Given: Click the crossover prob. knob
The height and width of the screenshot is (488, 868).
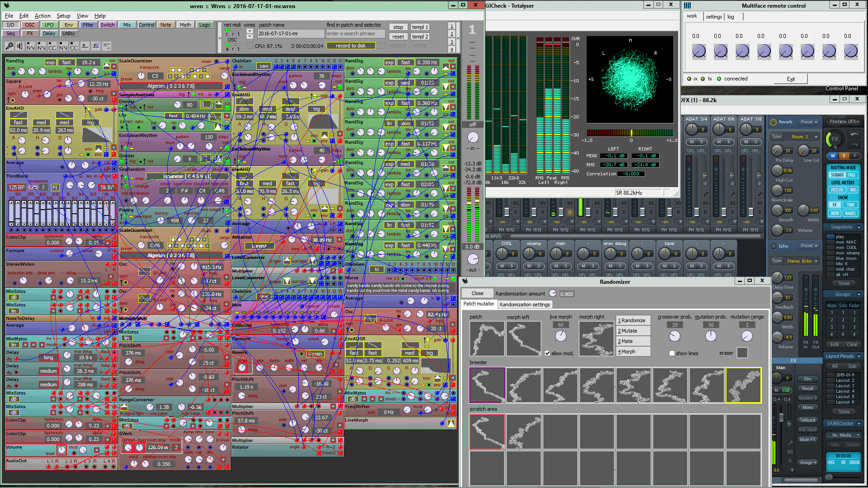Looking at the screenshot, I should 675,336.
